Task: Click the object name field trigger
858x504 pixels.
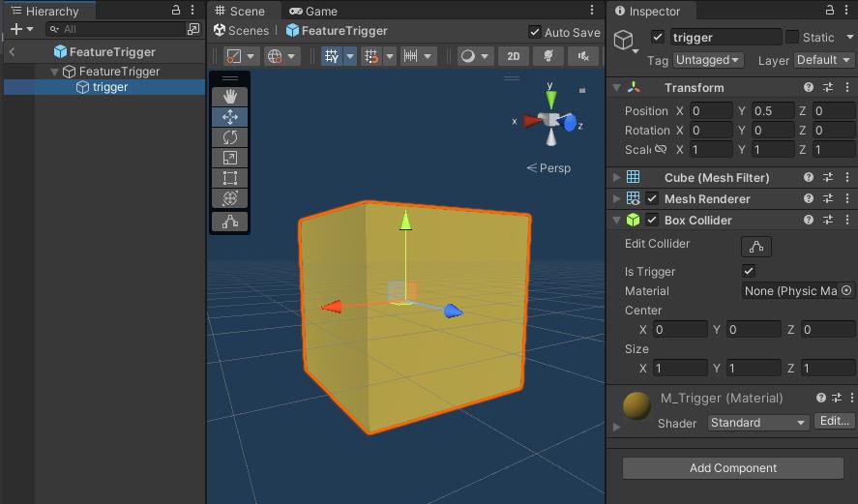Action: pyautogui.click(x=725, y=37)
